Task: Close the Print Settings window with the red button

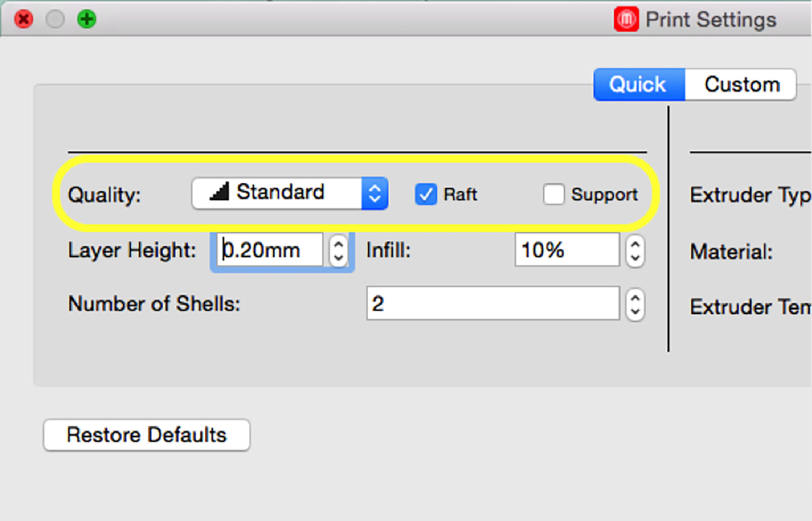Action: [24, 19]
